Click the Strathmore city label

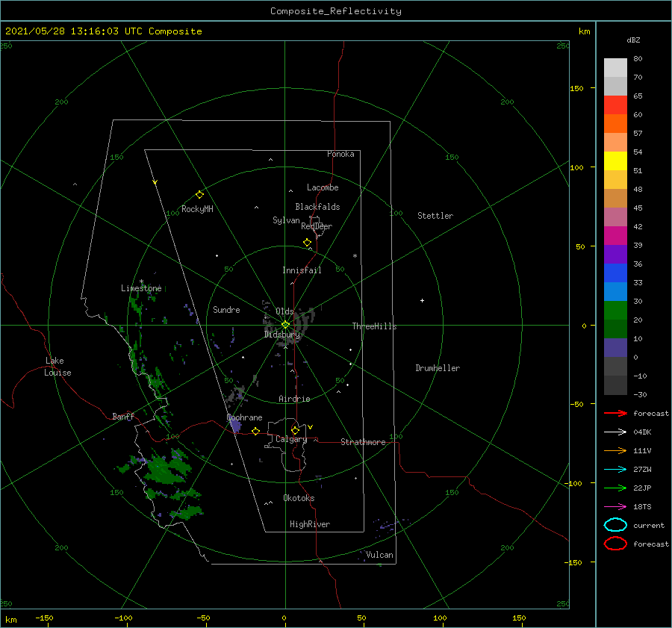point(363,442)
